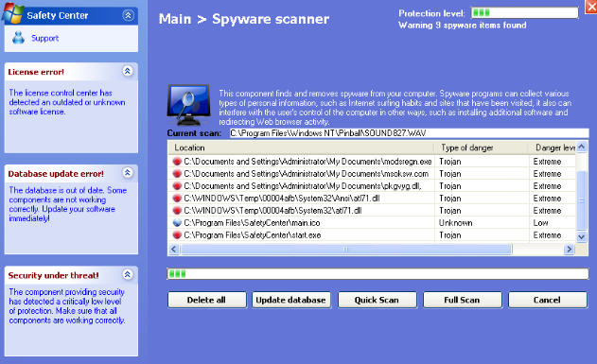Click red threat icon for pkgvyg.dll row
This screenshot has height=364, width=597.
click(177, 186)
